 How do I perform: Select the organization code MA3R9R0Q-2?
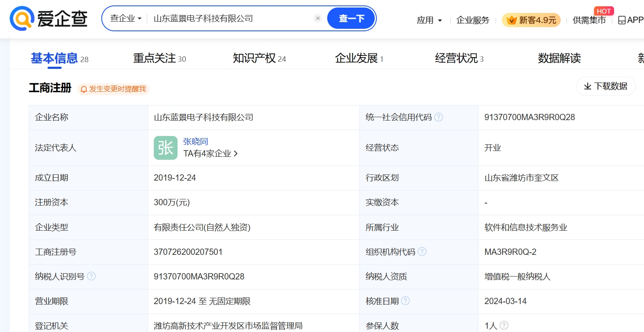click(x=510, y=252)
